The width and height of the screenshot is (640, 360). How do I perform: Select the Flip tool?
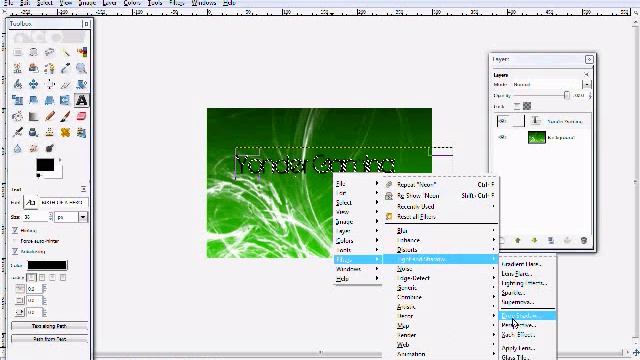click(65, 100)
